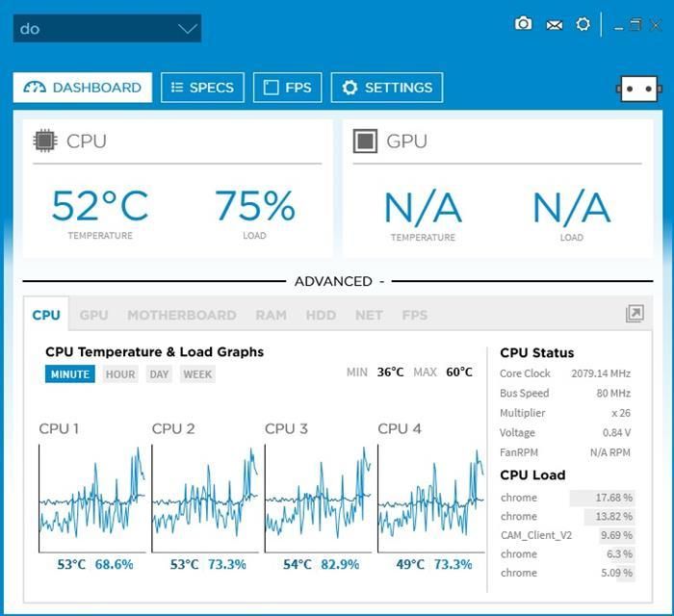Switch graph range to HOUR
This screenshot has height=616, width=674.
click(x=120, y=374)
